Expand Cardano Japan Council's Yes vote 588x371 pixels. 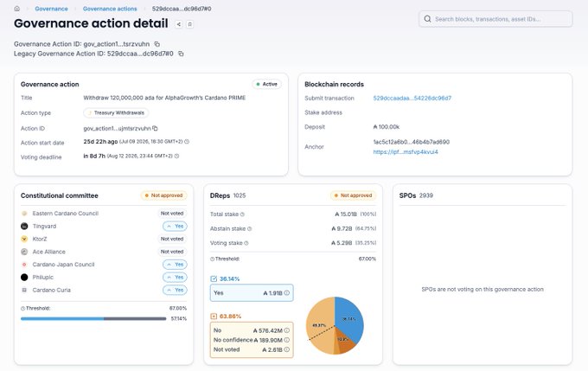coord(175,265)
